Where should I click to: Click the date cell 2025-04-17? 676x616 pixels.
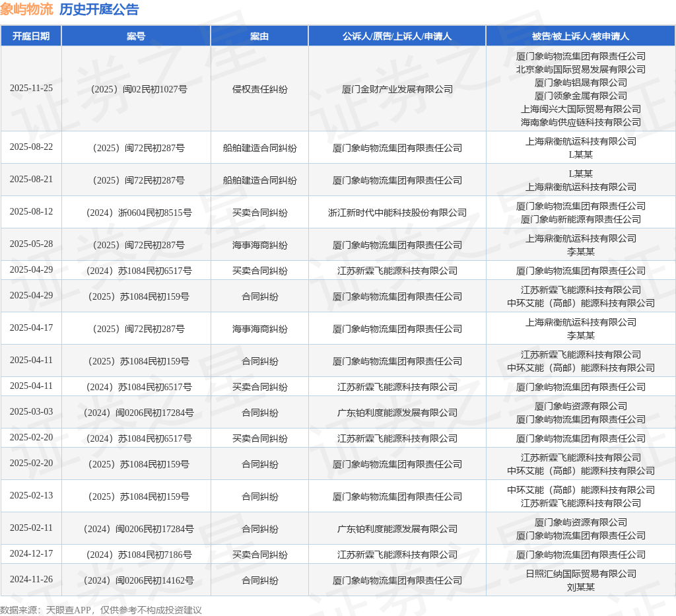31,327
